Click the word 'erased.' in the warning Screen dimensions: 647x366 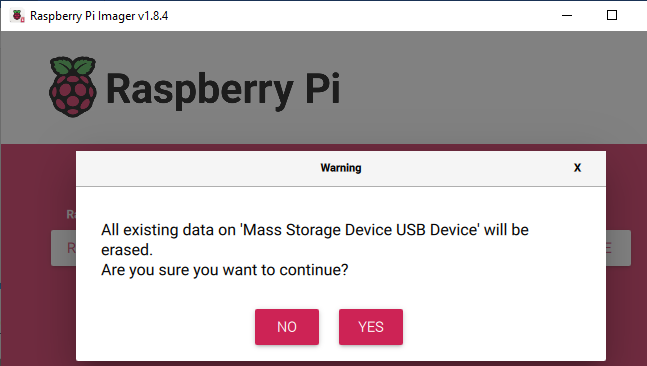coord(127,250)
